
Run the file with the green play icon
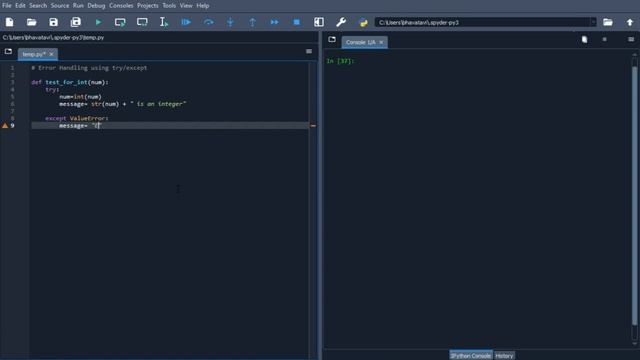pos(98,22)
